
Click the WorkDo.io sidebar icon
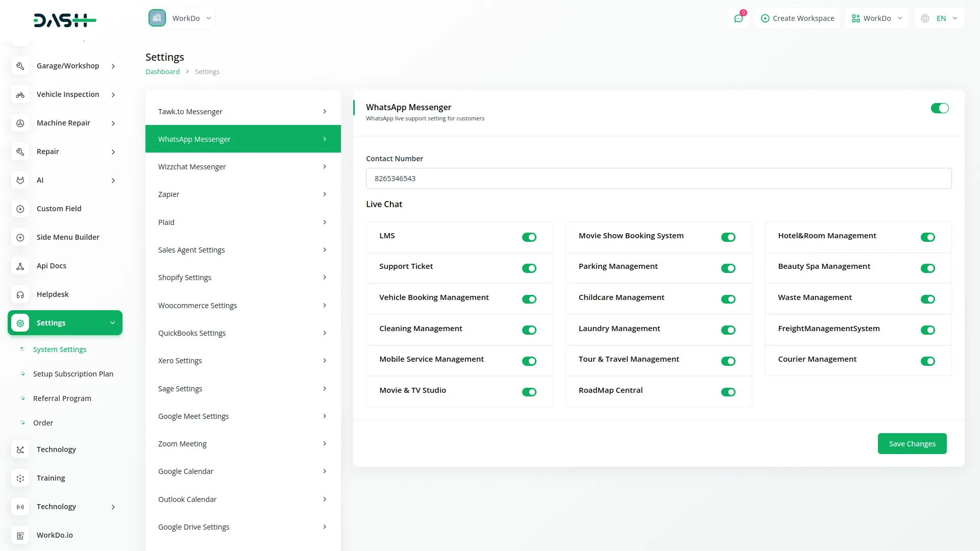point(20,535)
